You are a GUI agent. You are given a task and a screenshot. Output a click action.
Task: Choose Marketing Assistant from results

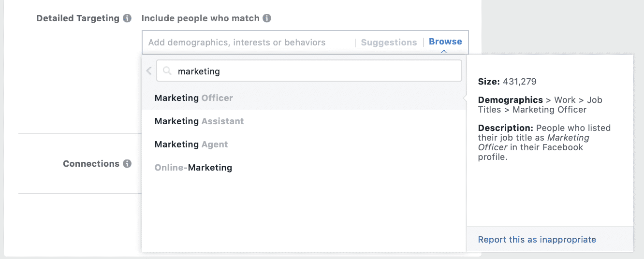tap(304, 121)
